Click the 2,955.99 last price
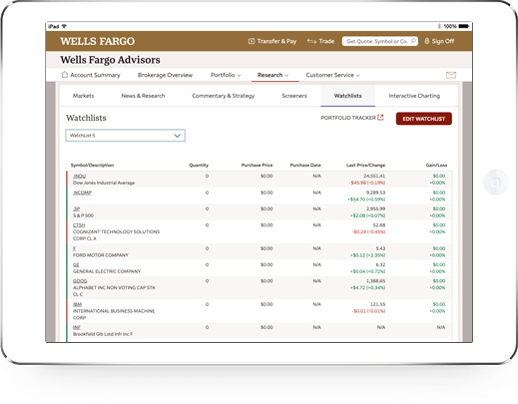The image size is (518, 404). (375, 209)
